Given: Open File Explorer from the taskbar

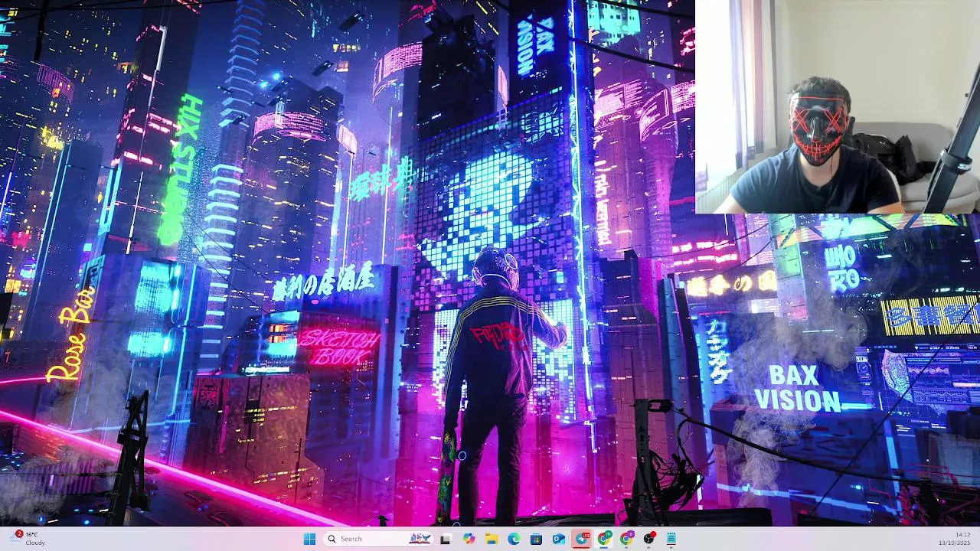Looking at the screenshot, I should coord(491,539).
